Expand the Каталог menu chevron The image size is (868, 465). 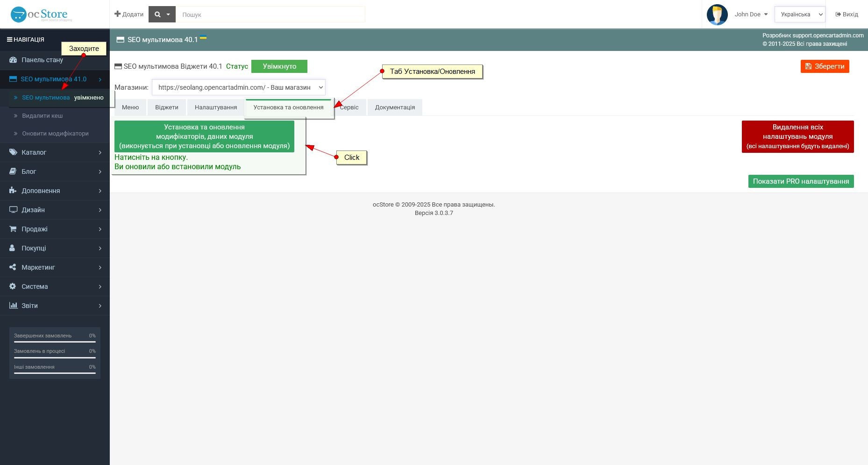click(100, 152)
